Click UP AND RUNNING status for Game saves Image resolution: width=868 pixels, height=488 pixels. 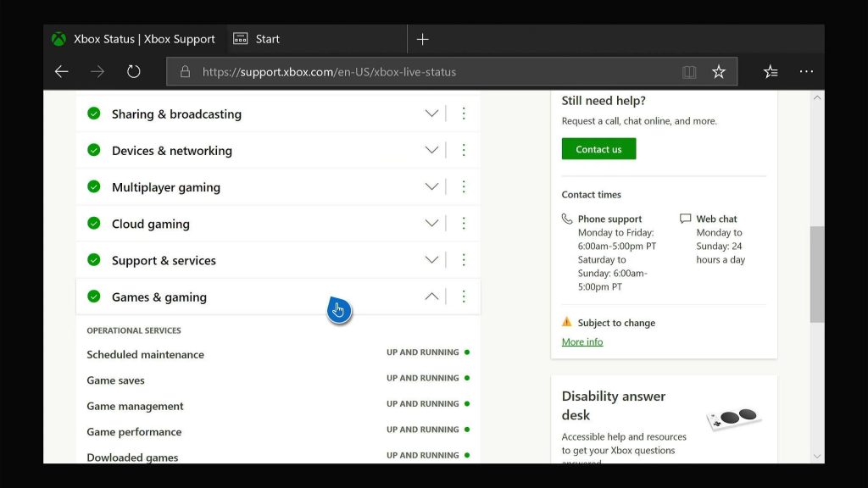(x=428, y=378)
